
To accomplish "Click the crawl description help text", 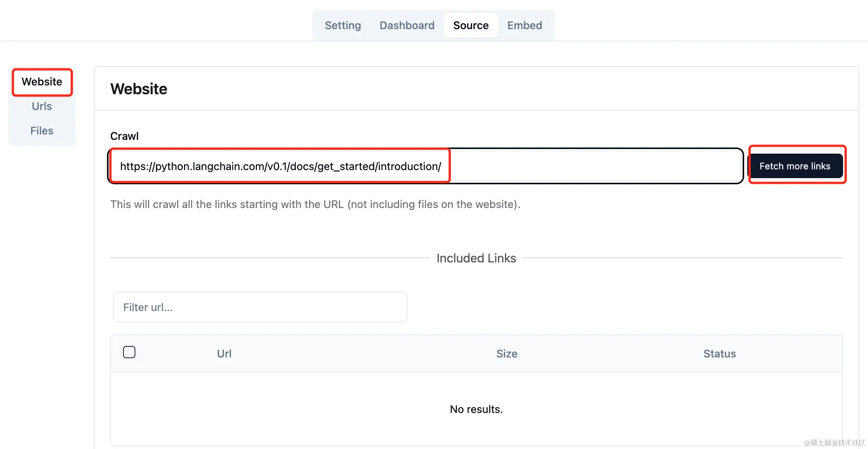I will [x=315, y=204].
